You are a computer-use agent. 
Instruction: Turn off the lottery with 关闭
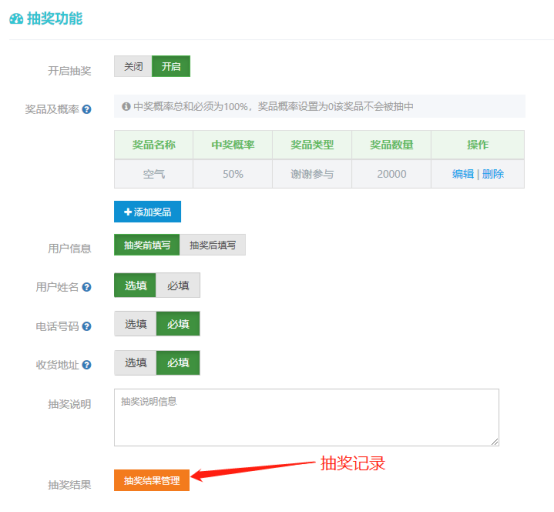(133, 66)
